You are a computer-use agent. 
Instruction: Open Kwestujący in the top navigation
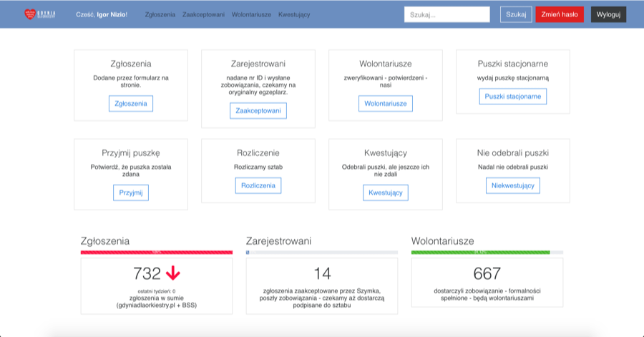click(x=294, y=14)
